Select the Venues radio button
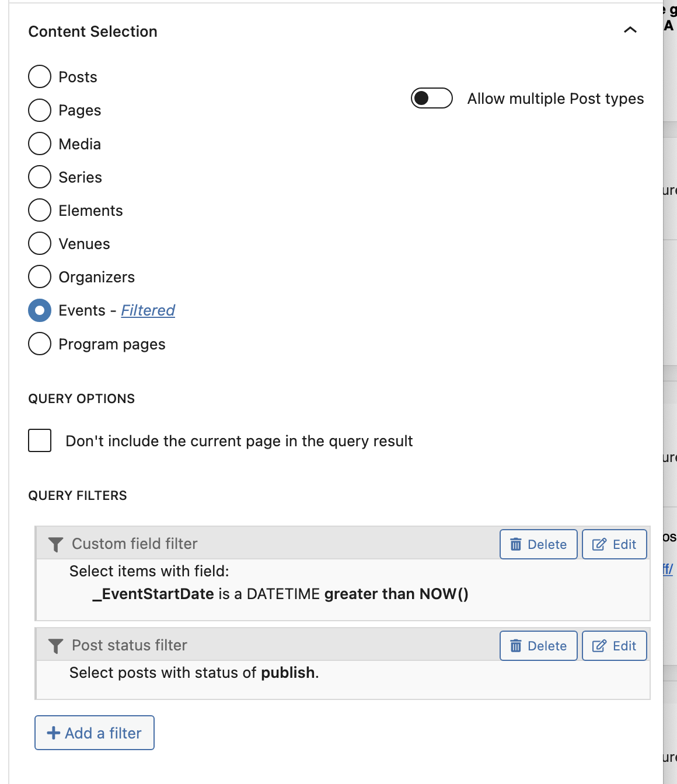 tap(40, 243)
